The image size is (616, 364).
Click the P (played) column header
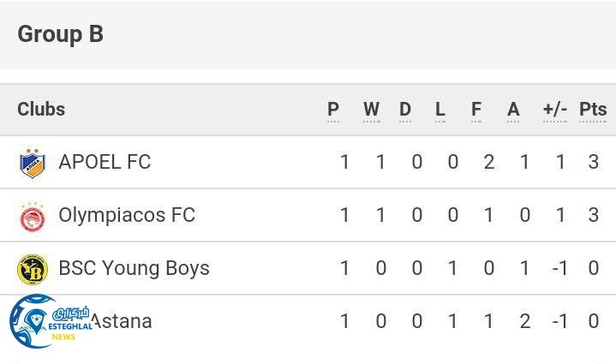tap(333, 110)
